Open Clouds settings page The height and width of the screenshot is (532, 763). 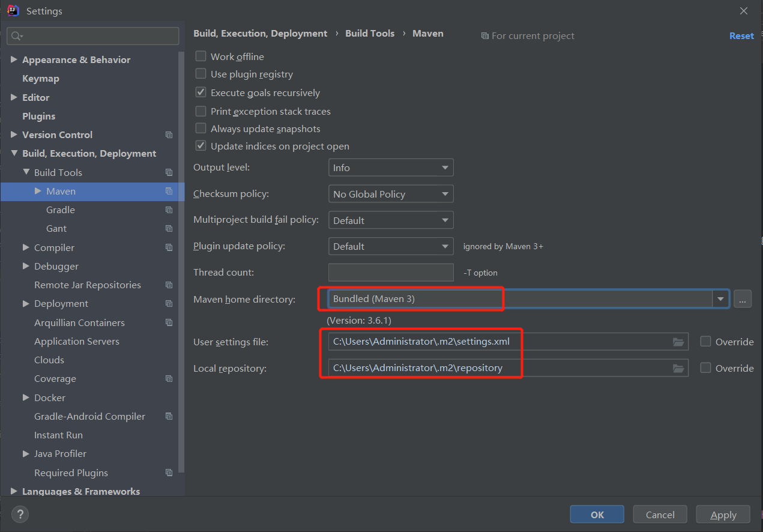[x=49, y=360]
